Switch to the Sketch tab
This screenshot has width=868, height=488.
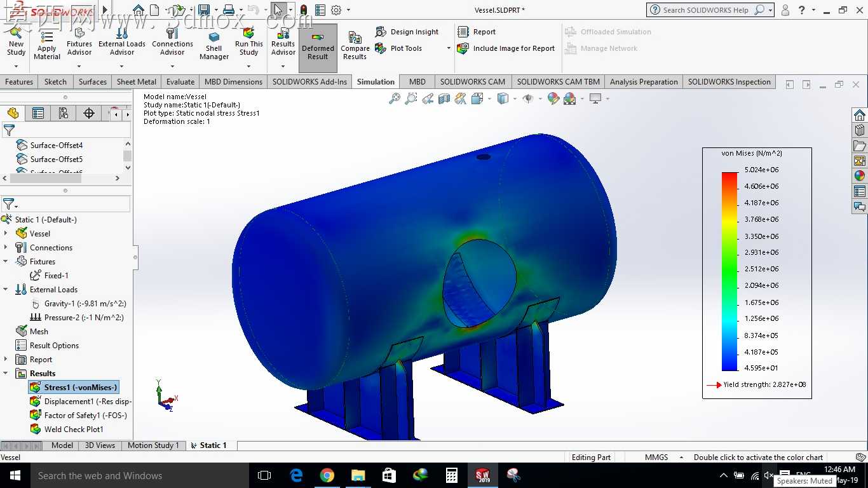55,82
